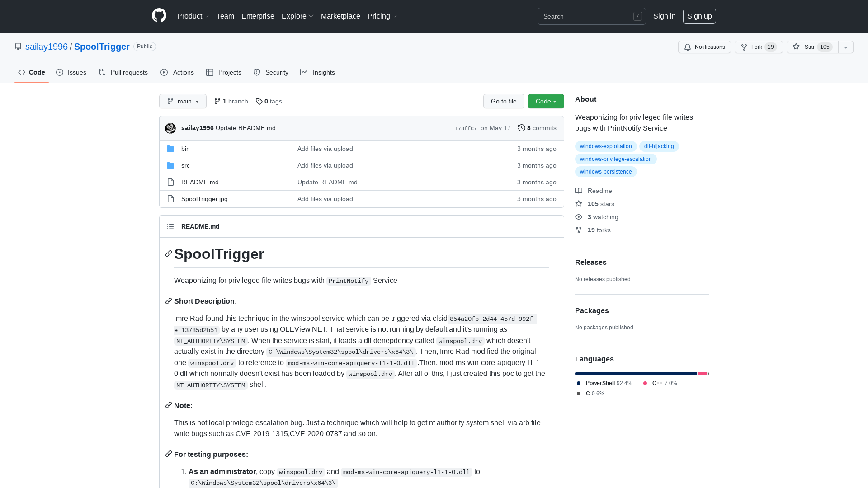Expand the Pricing menu
The image size is (868, 488).
pyautogui.click(x=382, y=16)
